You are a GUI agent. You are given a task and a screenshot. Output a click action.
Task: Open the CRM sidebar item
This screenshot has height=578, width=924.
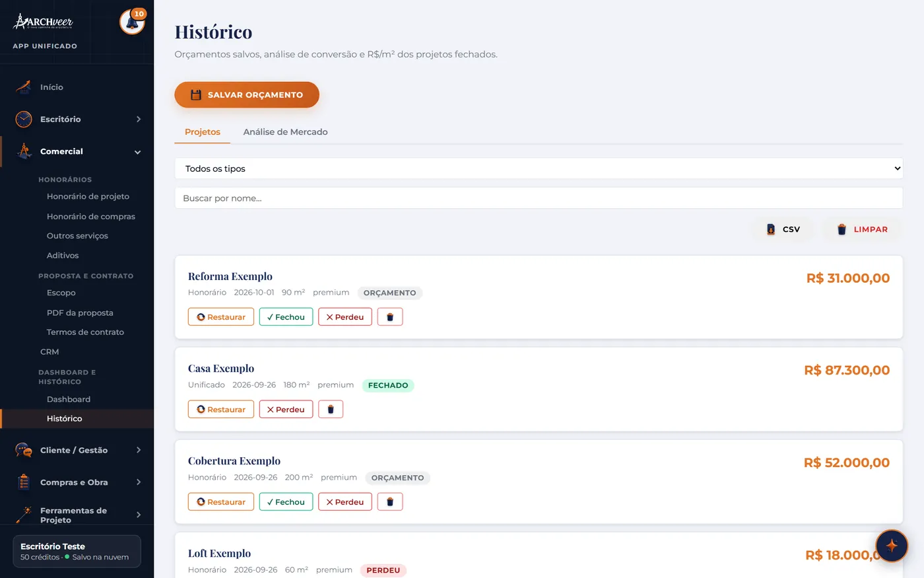(x=49, y=352)
